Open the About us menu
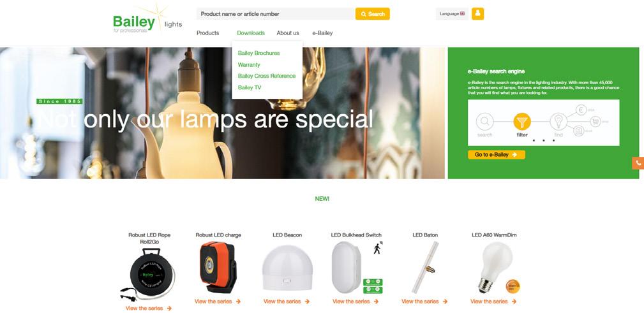The image size is (644, 313). click(x=288, y=33)
